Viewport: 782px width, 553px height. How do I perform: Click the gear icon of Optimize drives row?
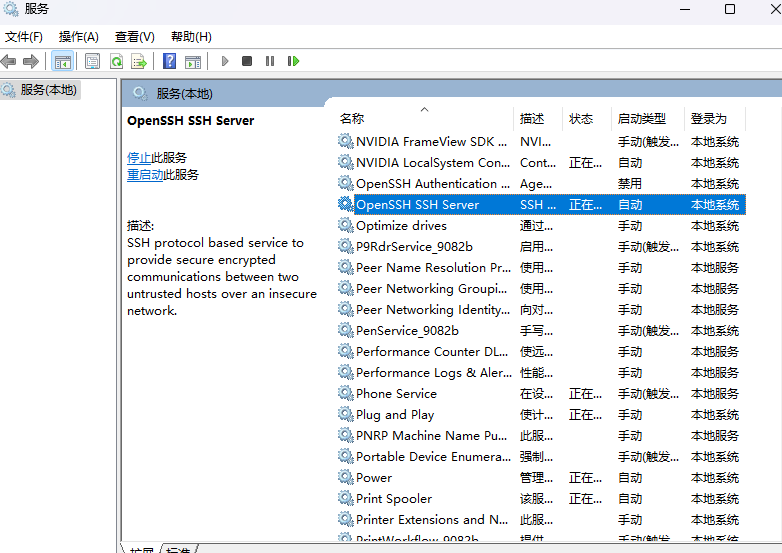click(x=345, y=225)
